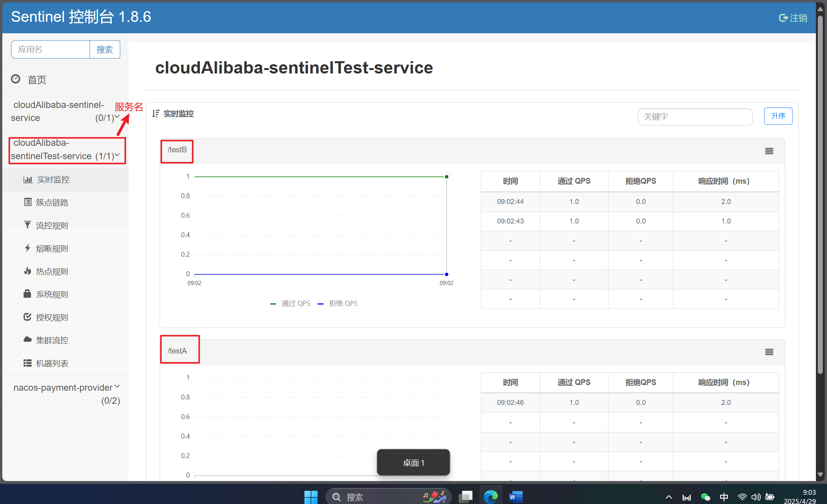Click the 升序 sort button
827x504 pixels.
point(778,116)
